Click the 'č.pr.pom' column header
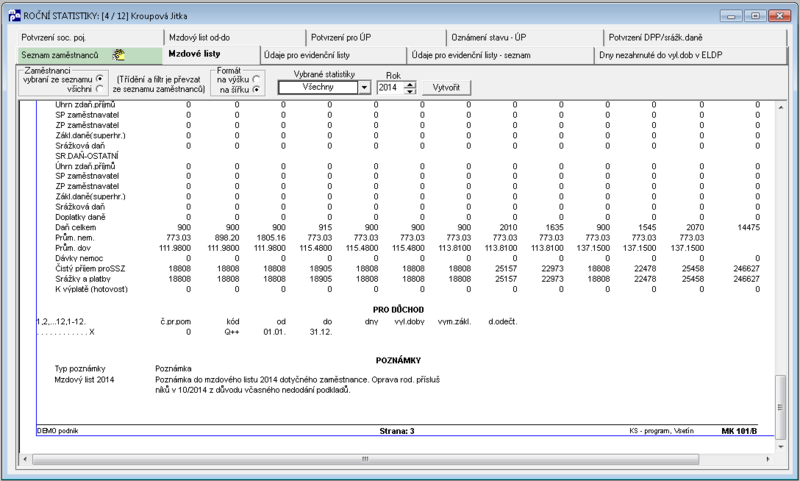Image resolution: width=800 pixels, height=481 pixels. 176,322
